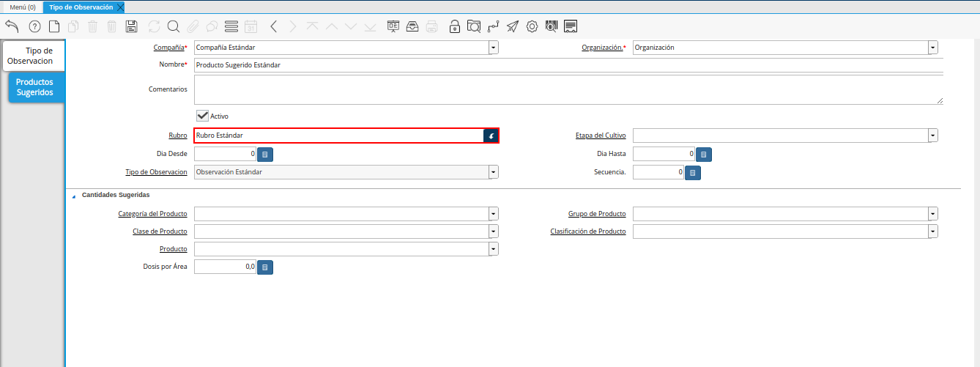
Task: Click the last receipt-style toolbar icon
Action: click(571, 26)
